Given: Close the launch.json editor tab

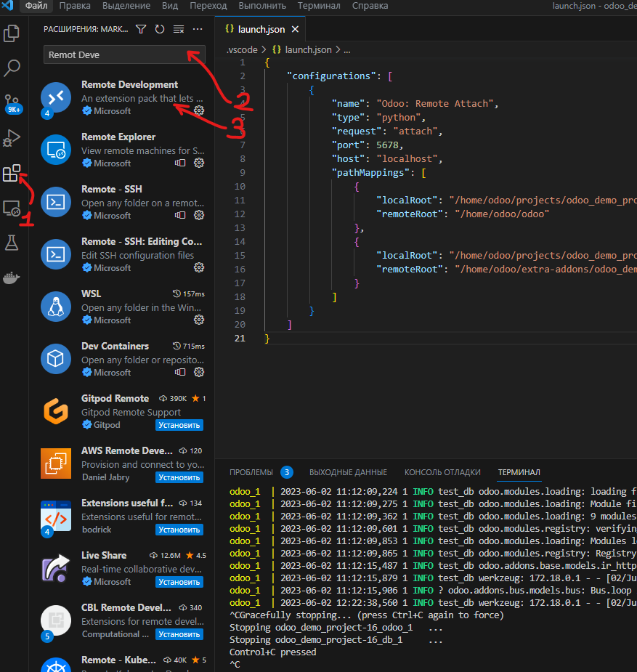Looking at the screenshot, I should 295,29.
